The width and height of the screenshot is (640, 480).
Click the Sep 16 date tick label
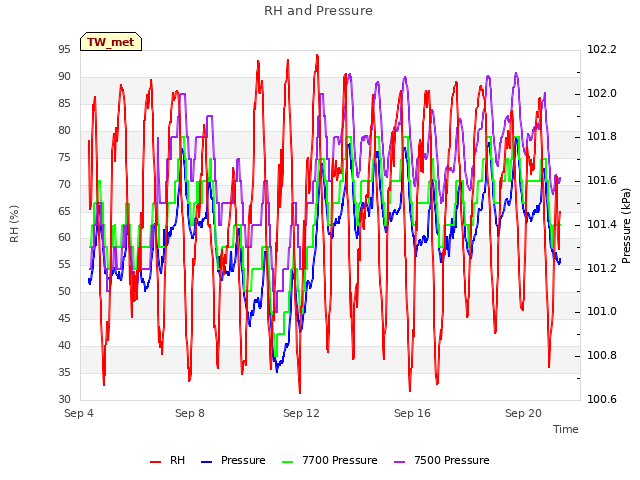coord(412,413)
